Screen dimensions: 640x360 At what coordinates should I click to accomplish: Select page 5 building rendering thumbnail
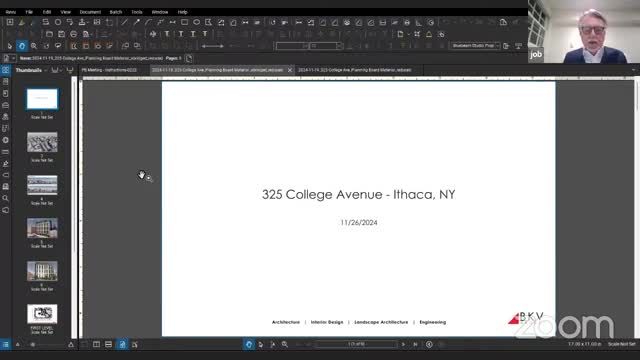tap(42, 228)
